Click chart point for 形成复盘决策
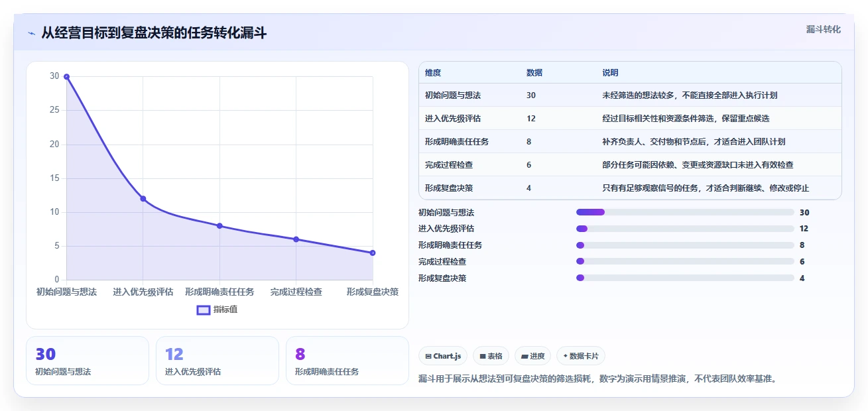Image resolution: width=868 pixels, height=411 pixels. click(x=373, y=253)
